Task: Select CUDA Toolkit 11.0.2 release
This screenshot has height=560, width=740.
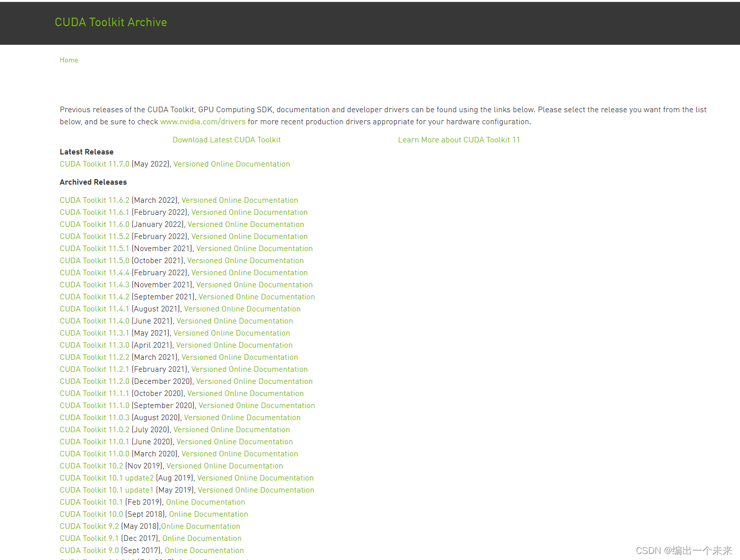Action: tap(95, 430)
